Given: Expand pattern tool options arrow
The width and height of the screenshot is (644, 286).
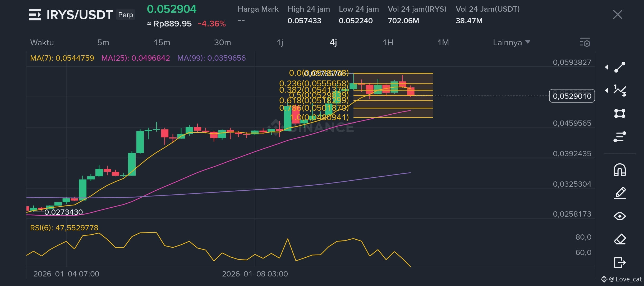Looking at the screenshot, I should click(607, 90).
